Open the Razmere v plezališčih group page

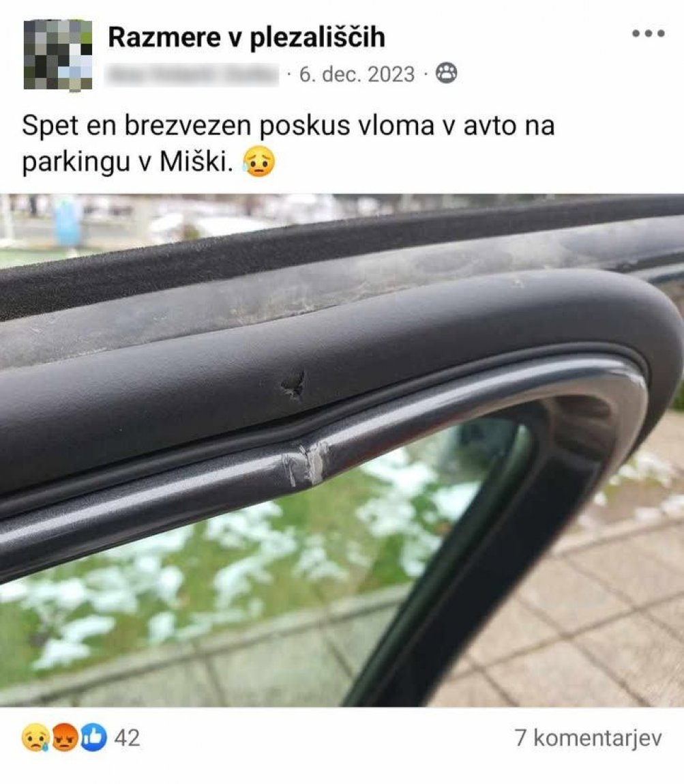pos(246,37)
